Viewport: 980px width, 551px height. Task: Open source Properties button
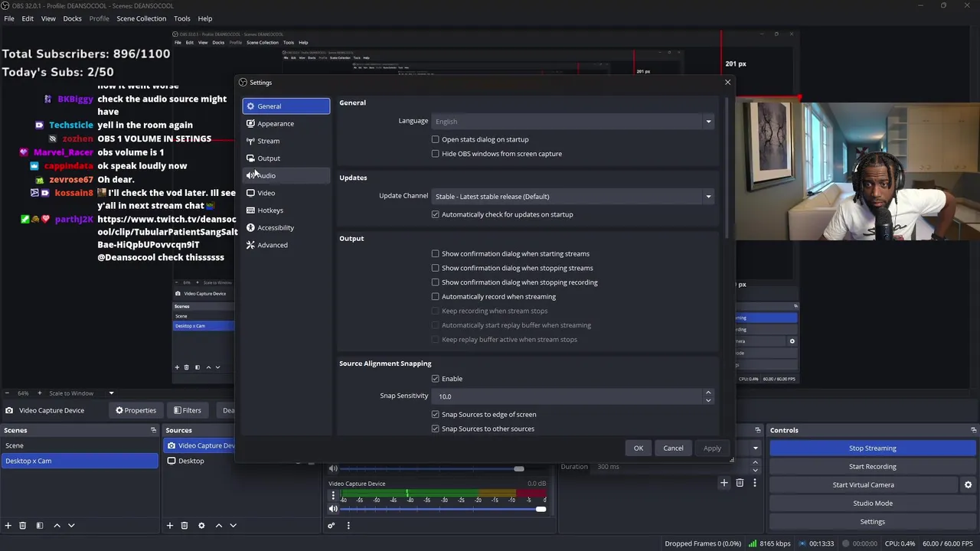coord(136,411)
